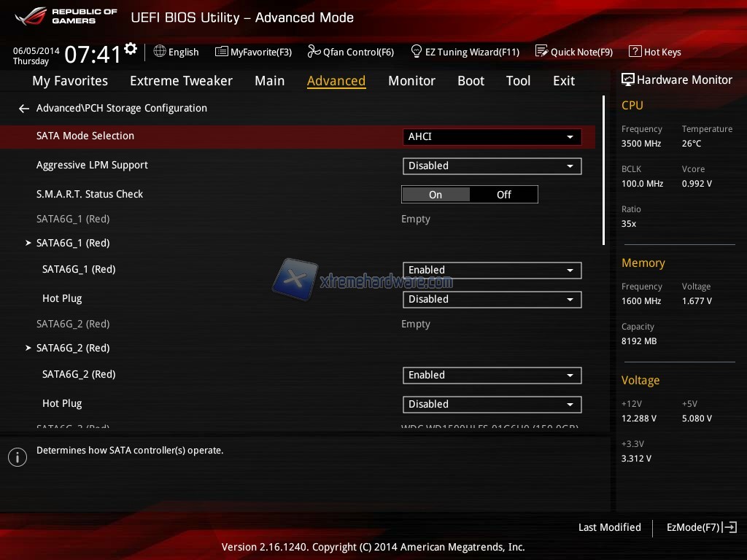Viewport: 747px width, 560px height.
Task: Open the Hot Plug dropdown under SATA6G_2
Action: coord(492,404)
